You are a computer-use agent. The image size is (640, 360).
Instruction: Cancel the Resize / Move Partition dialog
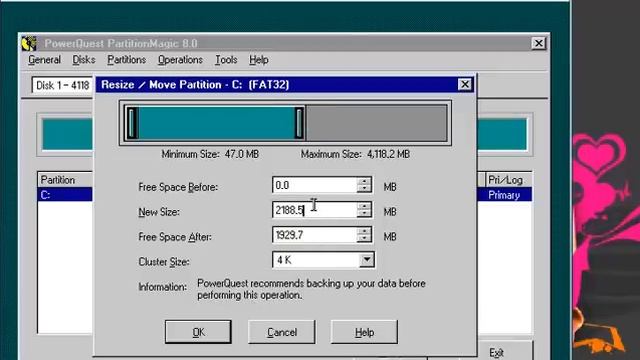click(x=282, y=332)
